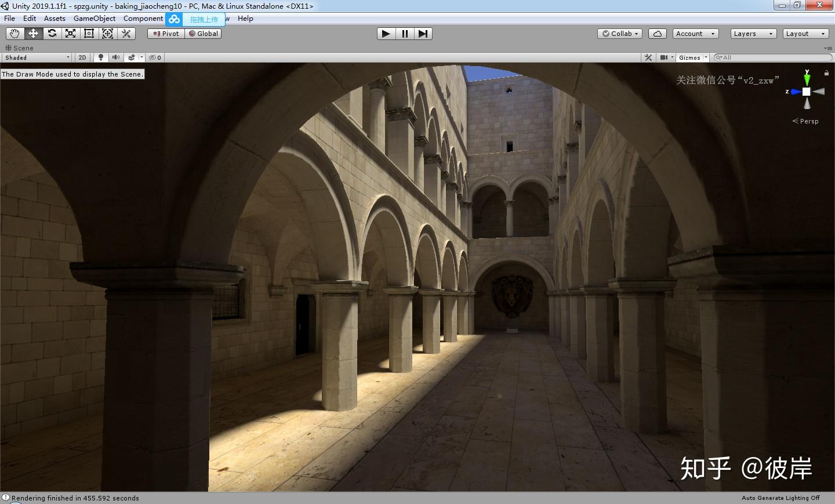Click the rendering finished status message
The image size is (835, 504).
coord(75,498)
